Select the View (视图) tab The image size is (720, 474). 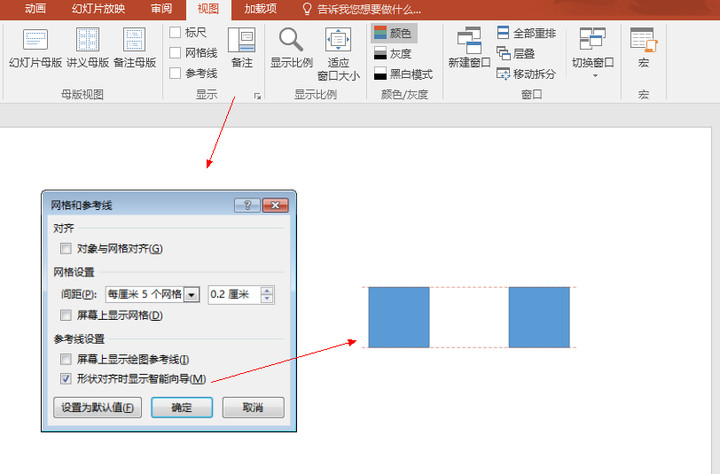coord(208,9)
